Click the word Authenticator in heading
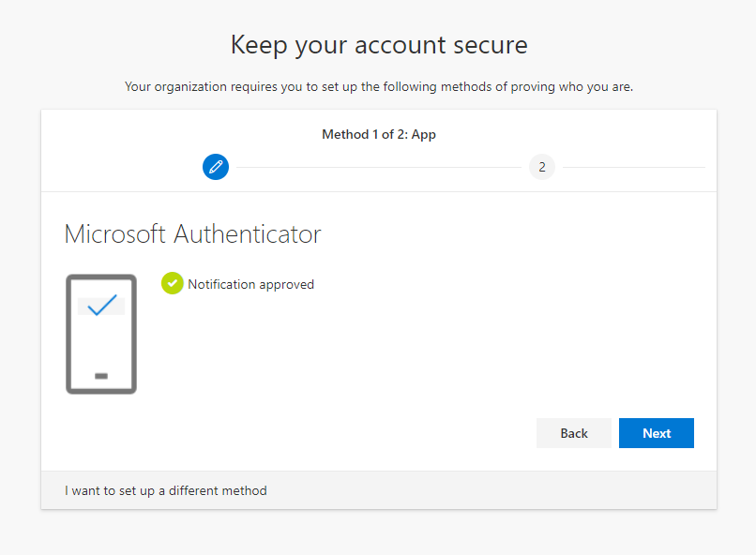756x555 pixels. [248, 234]
